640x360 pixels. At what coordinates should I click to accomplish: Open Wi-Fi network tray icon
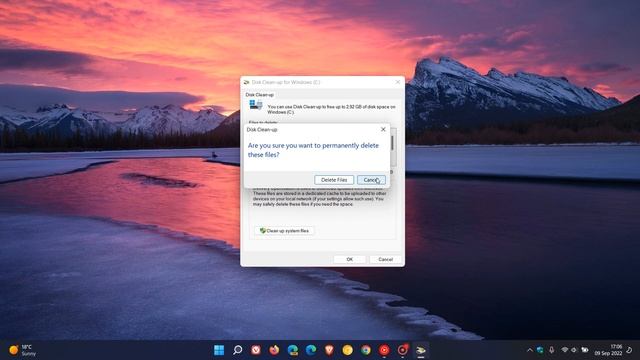click(565, 350)
